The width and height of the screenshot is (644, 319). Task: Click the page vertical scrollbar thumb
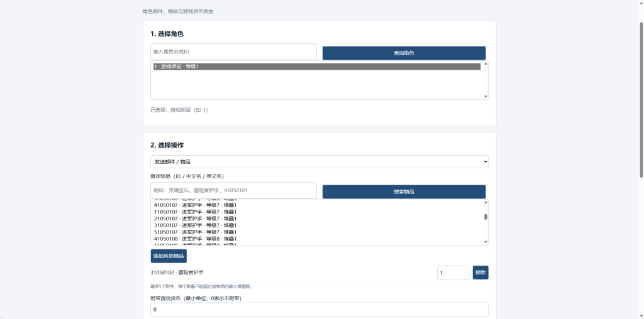tap(641, 100)
